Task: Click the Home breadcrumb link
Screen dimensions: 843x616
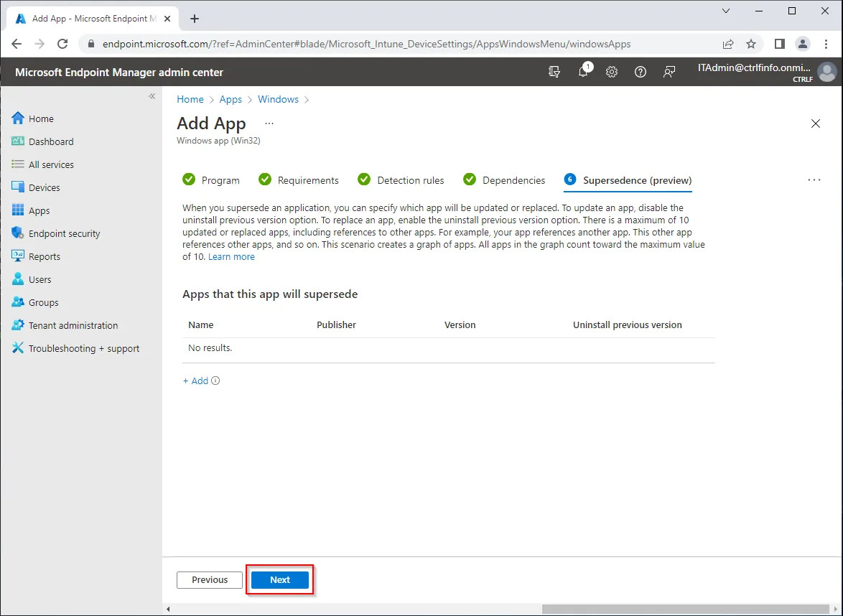Action: pos(190,100)
